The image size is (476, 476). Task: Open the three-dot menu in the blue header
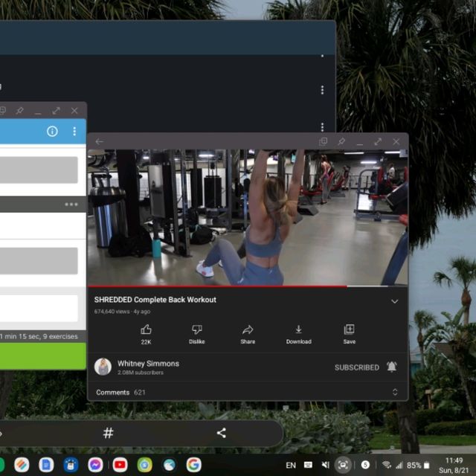[74, 132]
